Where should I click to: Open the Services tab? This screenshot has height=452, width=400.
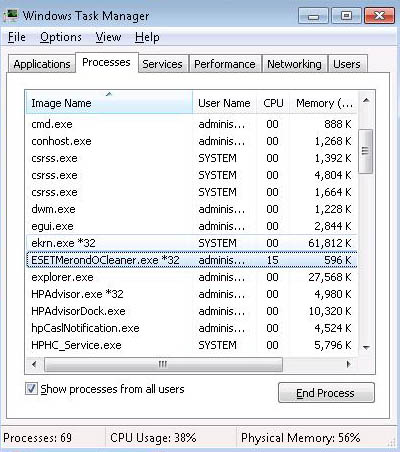[x=163, y=64]
